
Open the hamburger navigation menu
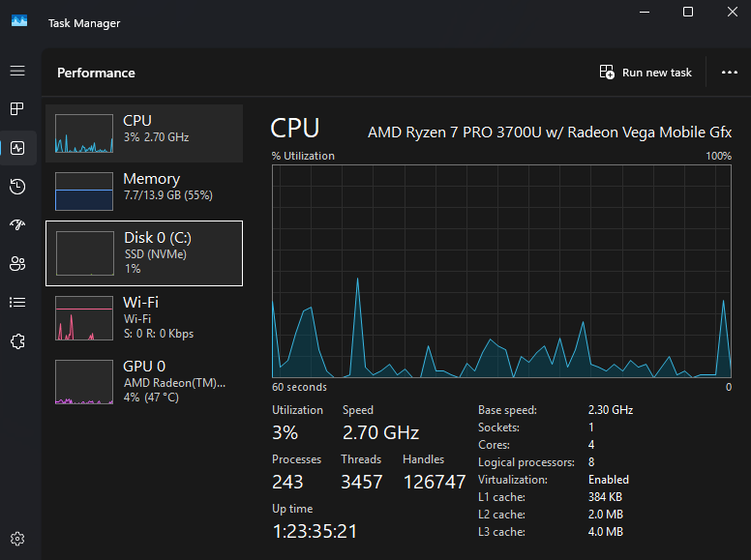coord(17,71)
